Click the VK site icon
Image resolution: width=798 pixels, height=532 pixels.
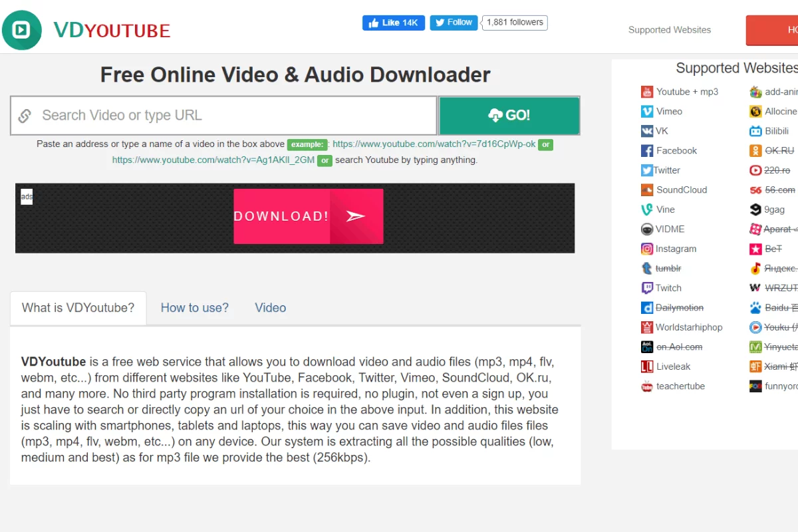(647, 131)
